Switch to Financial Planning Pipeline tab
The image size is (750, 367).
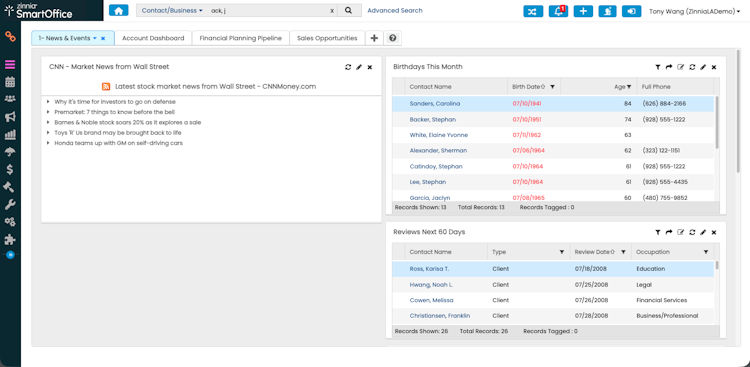241,38
